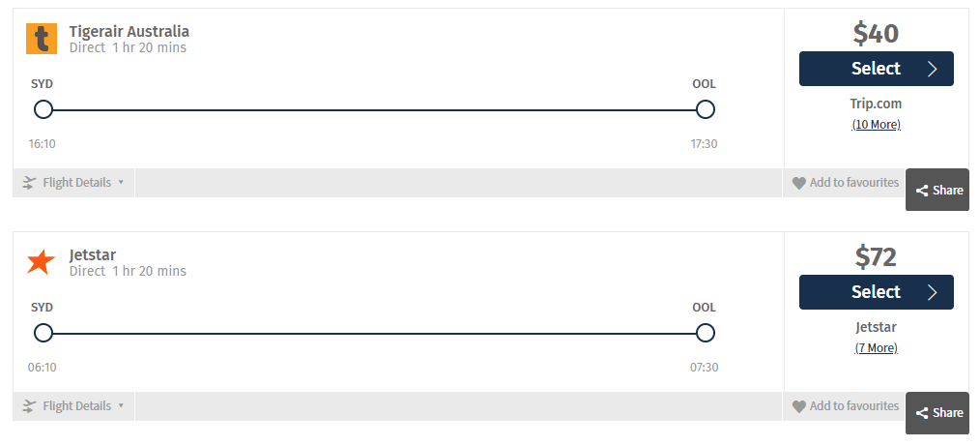Click the Jetstar orange star logo
980x446 pixels.
(x=42, y=262)
